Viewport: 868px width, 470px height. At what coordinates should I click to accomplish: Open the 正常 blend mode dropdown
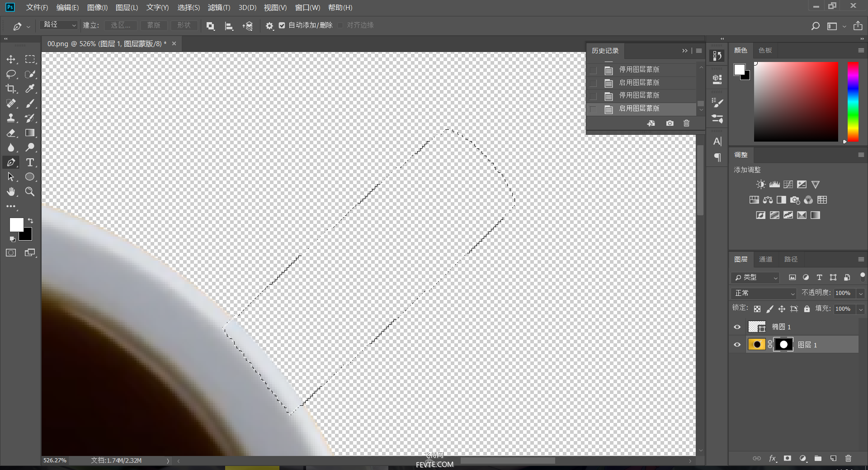click(x=763, y=293)
